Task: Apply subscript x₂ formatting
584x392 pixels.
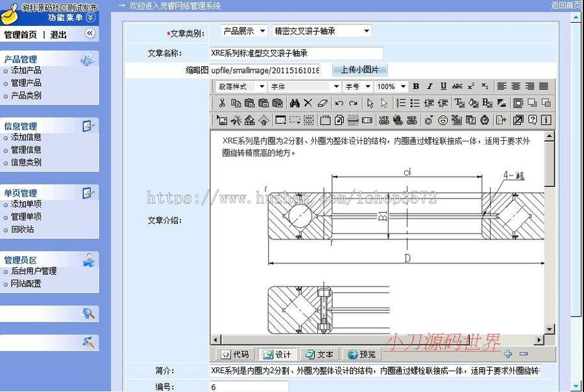Action: 485,86
